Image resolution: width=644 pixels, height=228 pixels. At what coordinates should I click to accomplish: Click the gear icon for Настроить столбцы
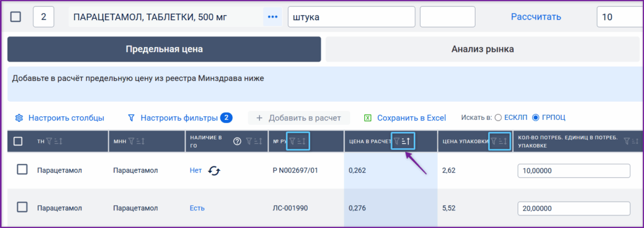18,118
